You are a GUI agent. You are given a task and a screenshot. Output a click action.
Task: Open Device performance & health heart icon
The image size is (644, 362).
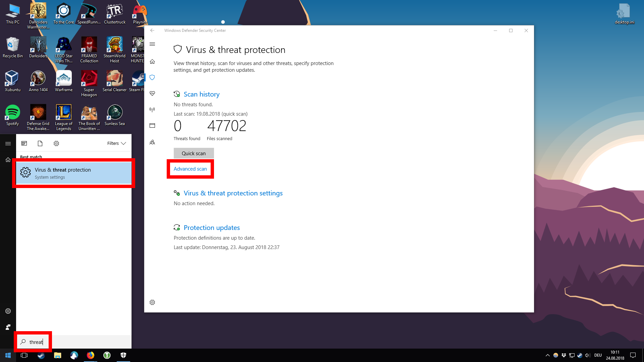click(152, 94)
